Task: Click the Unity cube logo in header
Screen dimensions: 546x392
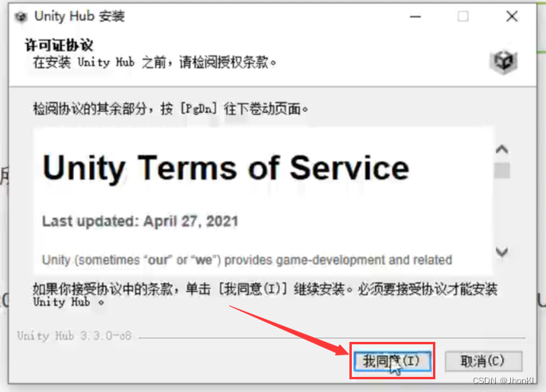Action: tap(504, 62)
